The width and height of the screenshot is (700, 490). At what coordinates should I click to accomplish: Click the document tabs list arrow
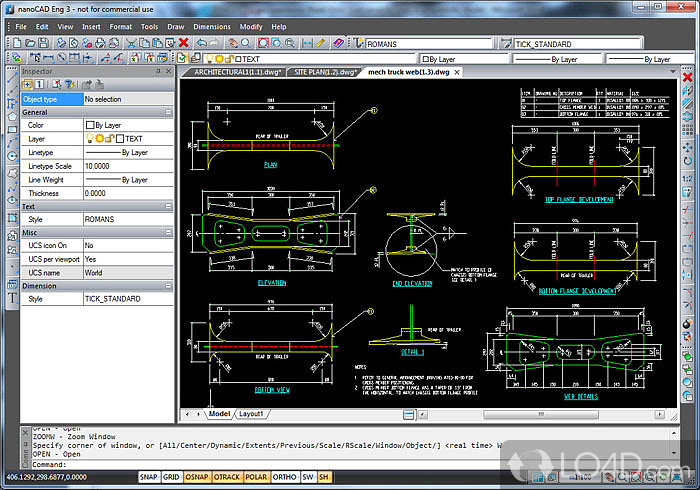tap(673, 71)
